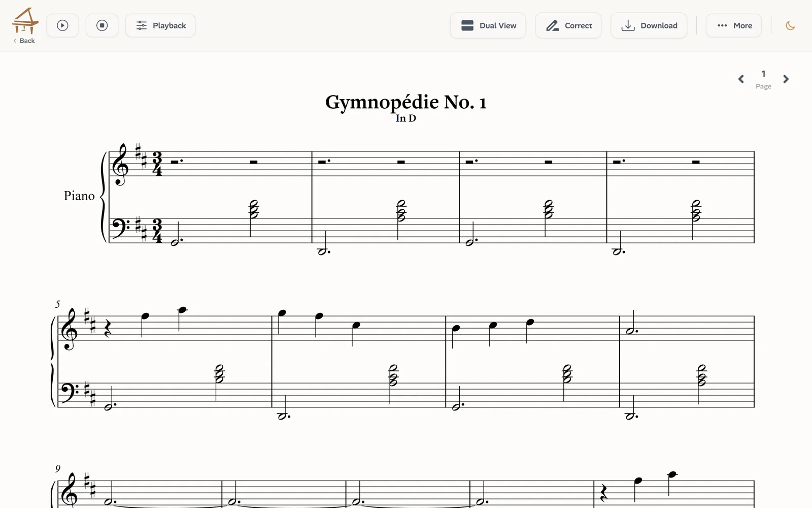Toggle dark mode with the moon icon
812x508 pixels.
pos(790,25)
